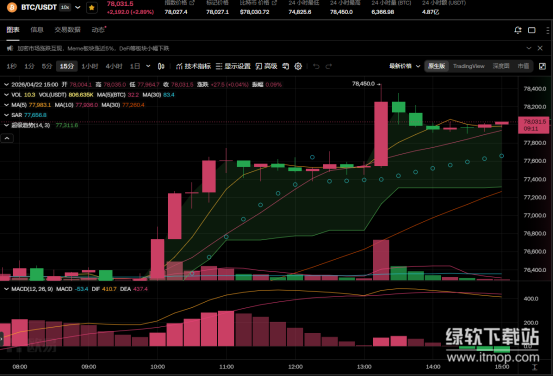Collapse the OHLC date info row chevron
Viewport: 554px width, 377px height.
pyautogui.click(x=6, y=84)
